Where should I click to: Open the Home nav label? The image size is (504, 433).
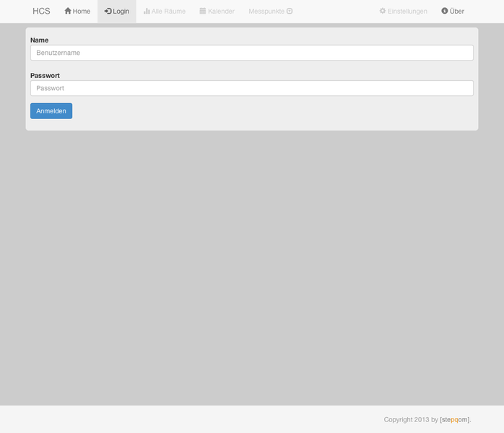(x=82, y=12)
